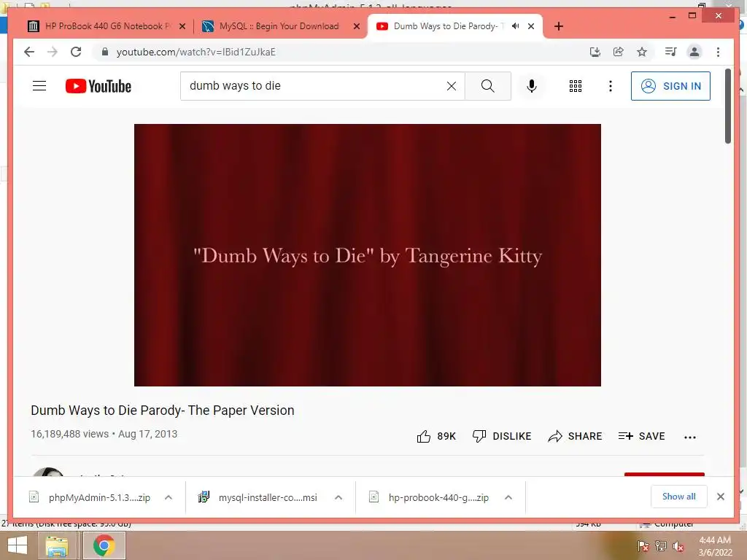Share this page from the address bar
Screen dimensions: 747x560
coord(619,52)
